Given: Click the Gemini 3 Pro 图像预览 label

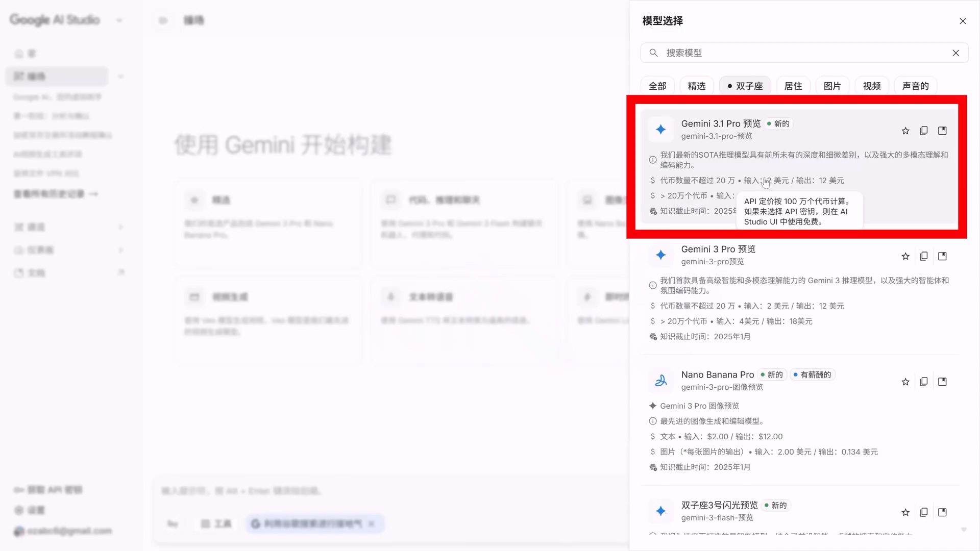Looking at the screenshot, I should [700, 406].
